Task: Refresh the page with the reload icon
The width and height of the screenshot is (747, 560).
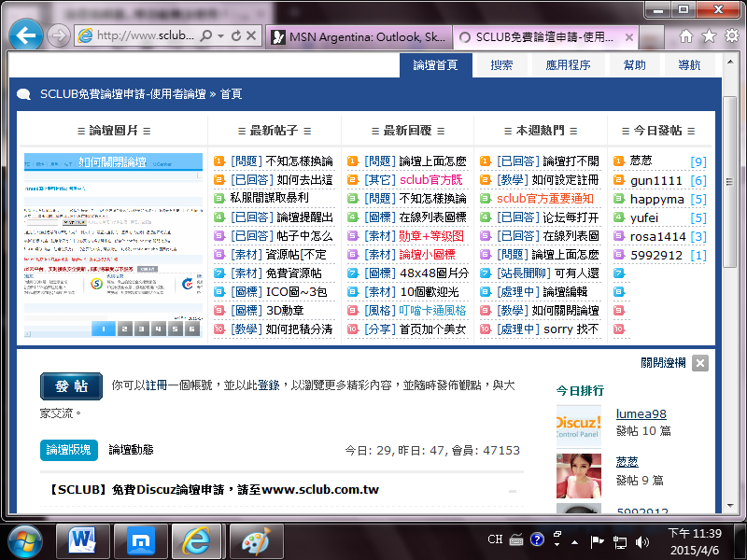Action: pos(236,35)
